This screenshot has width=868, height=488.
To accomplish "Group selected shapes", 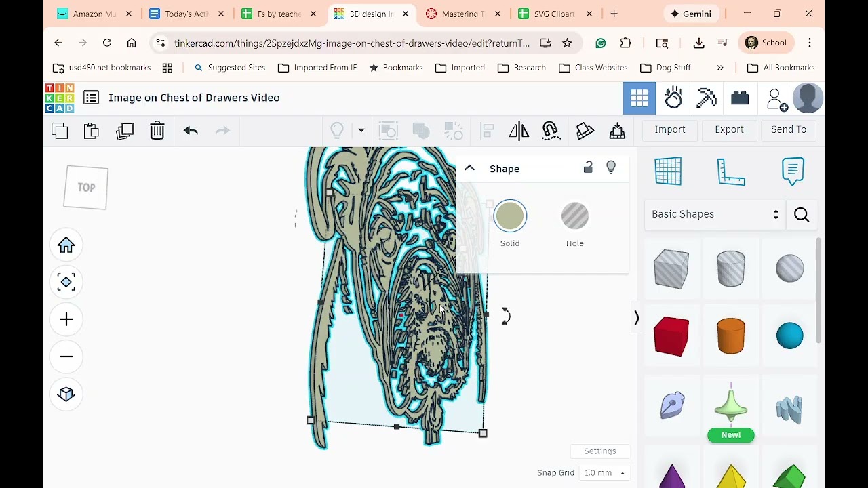I will [388, 131].
